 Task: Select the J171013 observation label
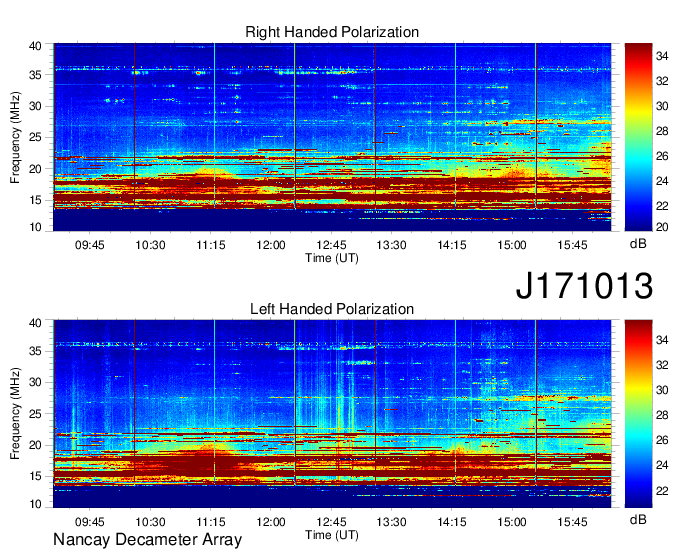584,285
